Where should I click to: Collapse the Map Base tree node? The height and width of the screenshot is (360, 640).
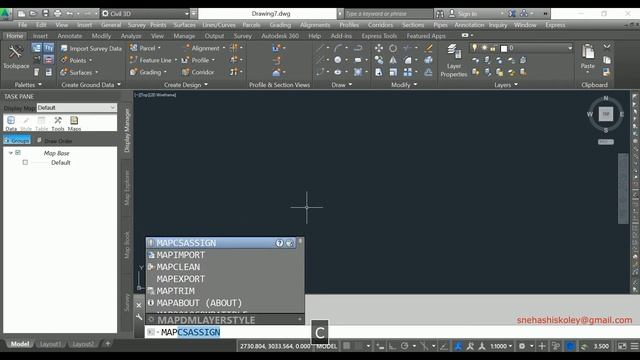[11, 153]
